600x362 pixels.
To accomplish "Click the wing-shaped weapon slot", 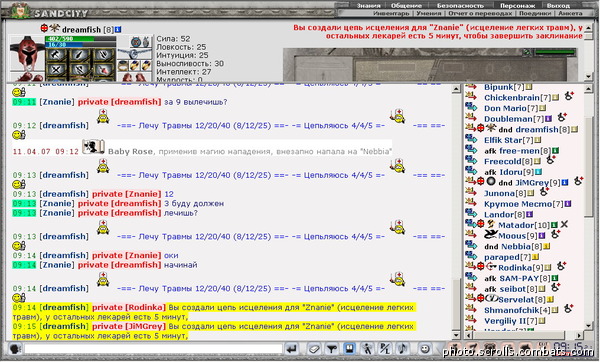I will point(135,54).
